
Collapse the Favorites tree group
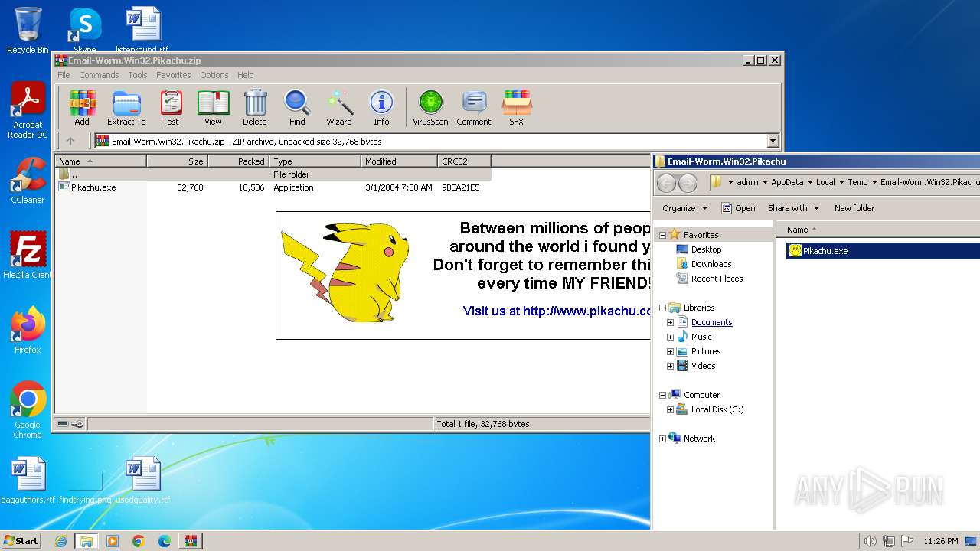point(663,235)
